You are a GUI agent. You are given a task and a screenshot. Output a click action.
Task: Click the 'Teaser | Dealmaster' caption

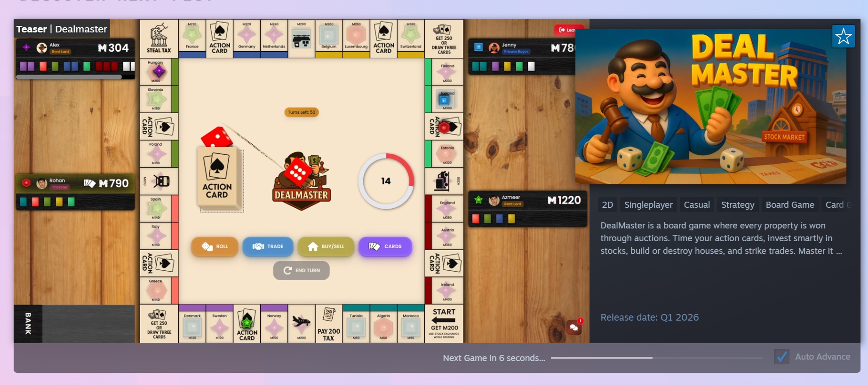(62, 29)
